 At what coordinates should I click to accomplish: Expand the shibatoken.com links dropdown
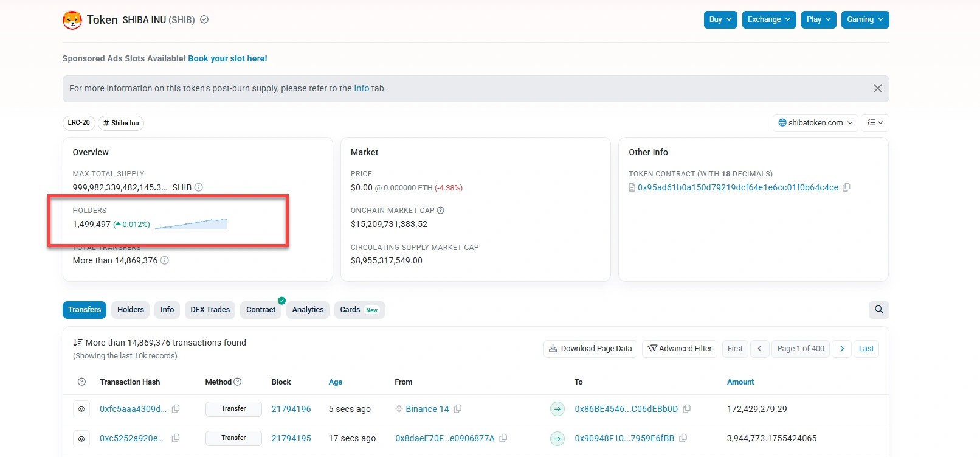[x=815, y=123]
